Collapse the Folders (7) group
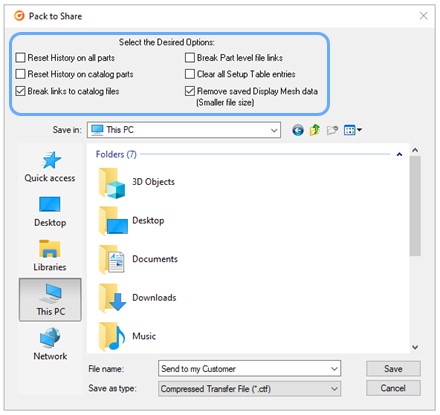This screenshot has width=440, height=415. (x=399, y=154)
